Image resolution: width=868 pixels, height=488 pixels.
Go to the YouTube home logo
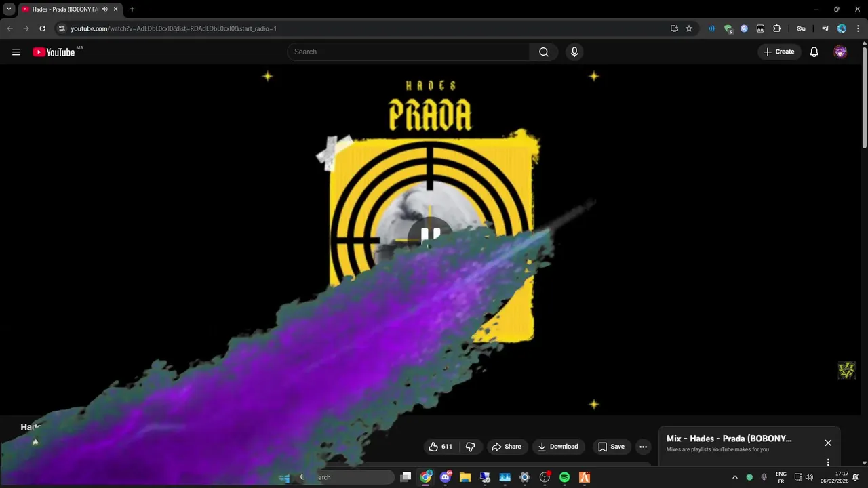[54, 52]
